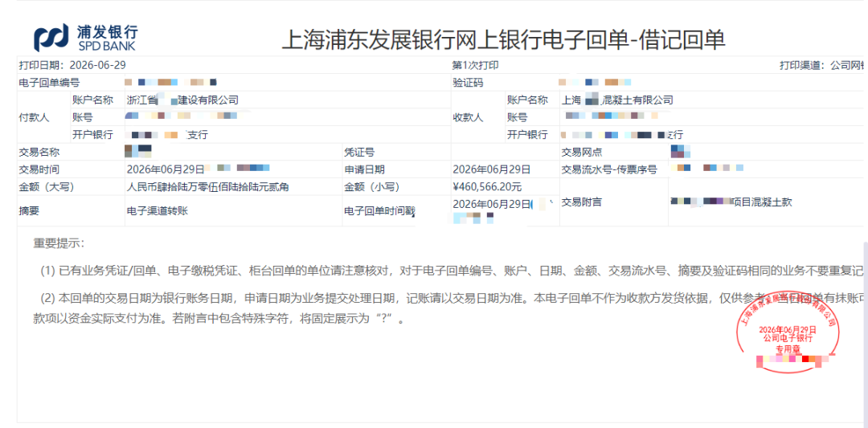Select payee name ending in 混凝土有限公司

[617, 100]
